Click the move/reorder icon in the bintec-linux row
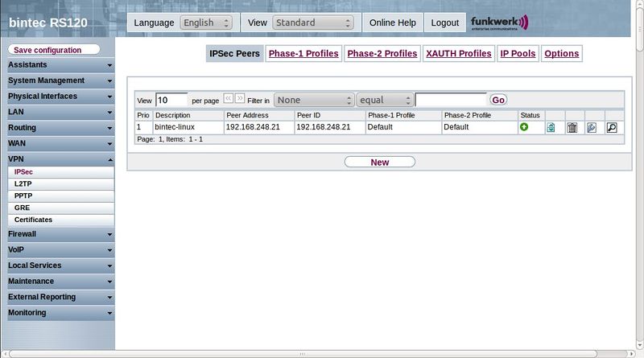Image resolution: width=644 pixels, height=358 pixels. pos(551,127)
